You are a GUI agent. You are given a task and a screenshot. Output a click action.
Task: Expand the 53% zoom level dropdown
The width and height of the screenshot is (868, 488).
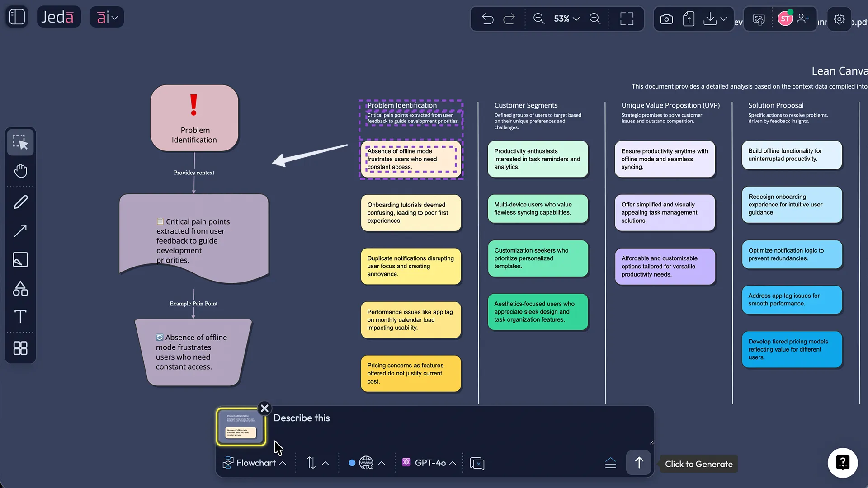tap(566, 19)
